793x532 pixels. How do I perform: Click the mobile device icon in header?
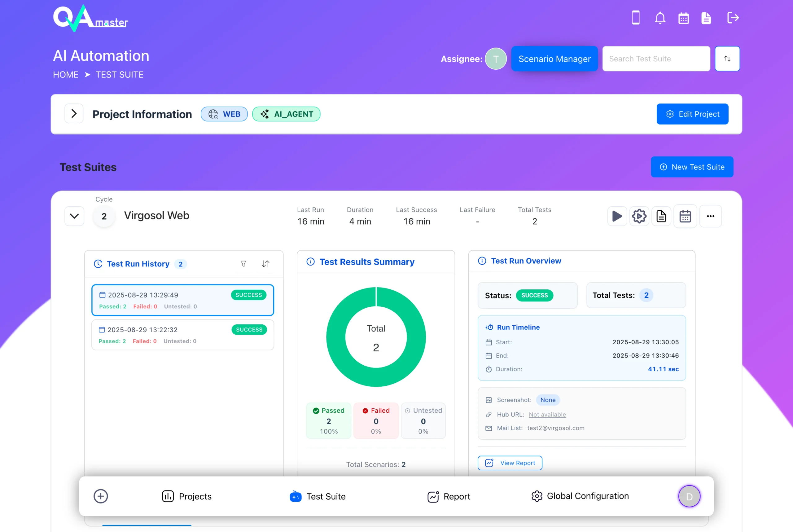tap(636, 18)
